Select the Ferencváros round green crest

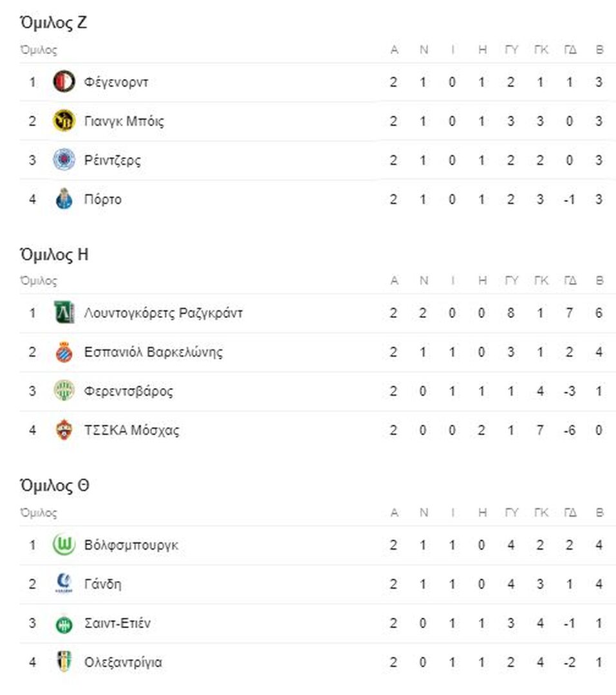coord(64,391)
